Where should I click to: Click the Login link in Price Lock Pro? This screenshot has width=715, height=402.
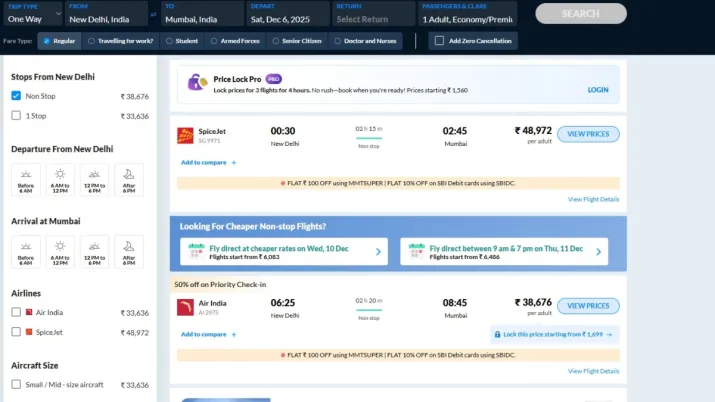(598, 90)
